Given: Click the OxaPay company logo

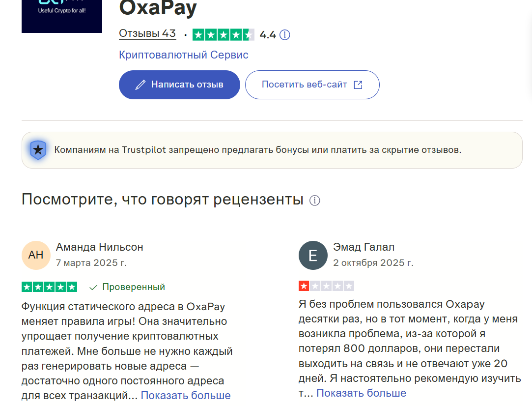Looking at the screenshot, I should point(61,16).
